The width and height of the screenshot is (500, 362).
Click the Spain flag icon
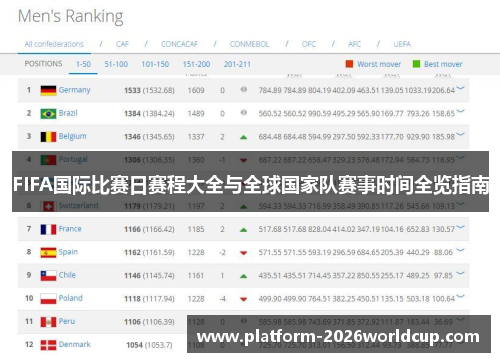coord(48,253)
